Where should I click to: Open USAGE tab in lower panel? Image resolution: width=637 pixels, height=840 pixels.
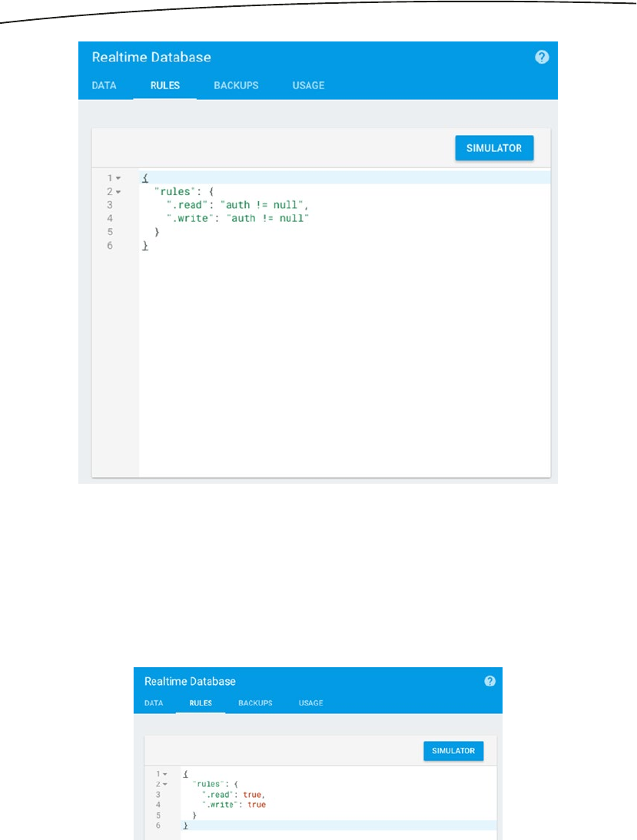point(311,703)
